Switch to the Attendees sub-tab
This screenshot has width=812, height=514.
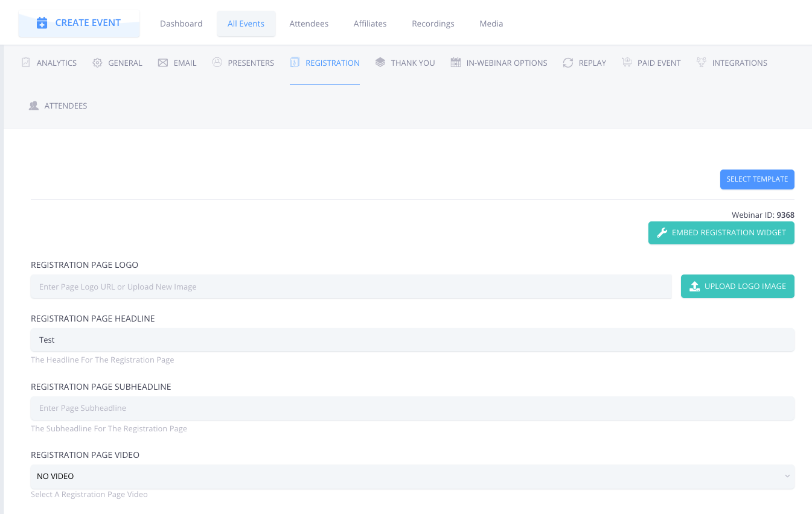coord(58,106)
